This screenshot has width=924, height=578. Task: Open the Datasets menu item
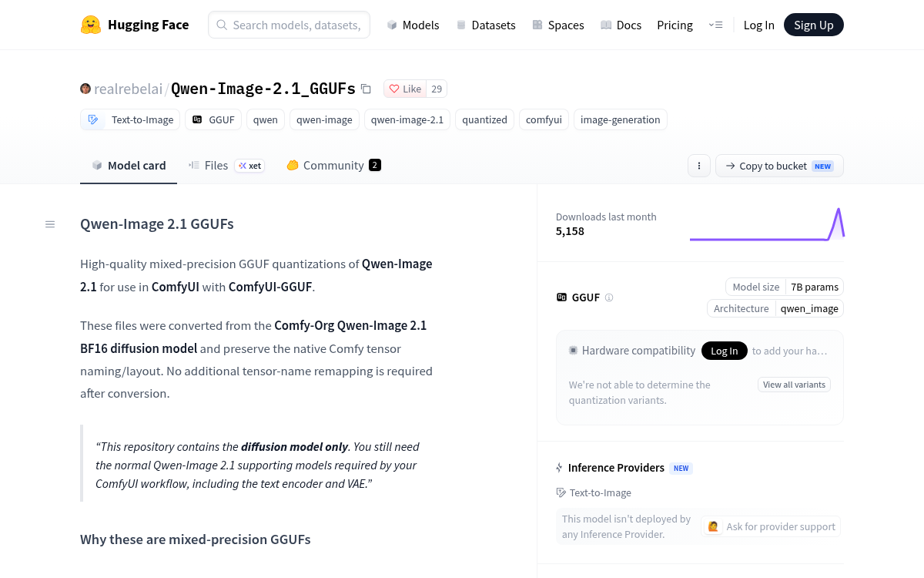486,25
